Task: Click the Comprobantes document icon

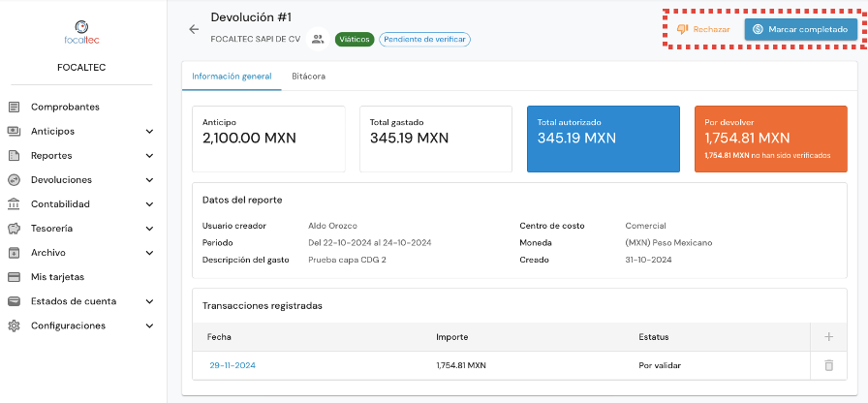Action: click(x=15, y=107)
